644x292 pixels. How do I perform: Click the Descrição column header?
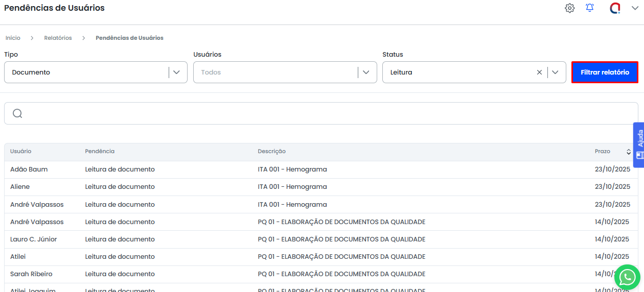coord(271,152)
